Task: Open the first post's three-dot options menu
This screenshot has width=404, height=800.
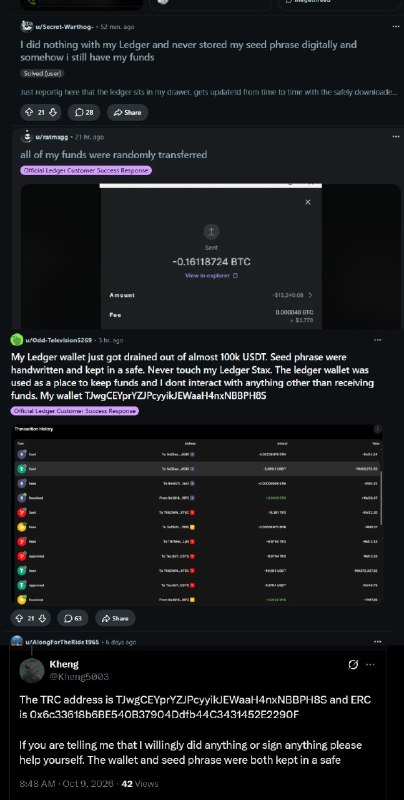Action: coord(396,27)
